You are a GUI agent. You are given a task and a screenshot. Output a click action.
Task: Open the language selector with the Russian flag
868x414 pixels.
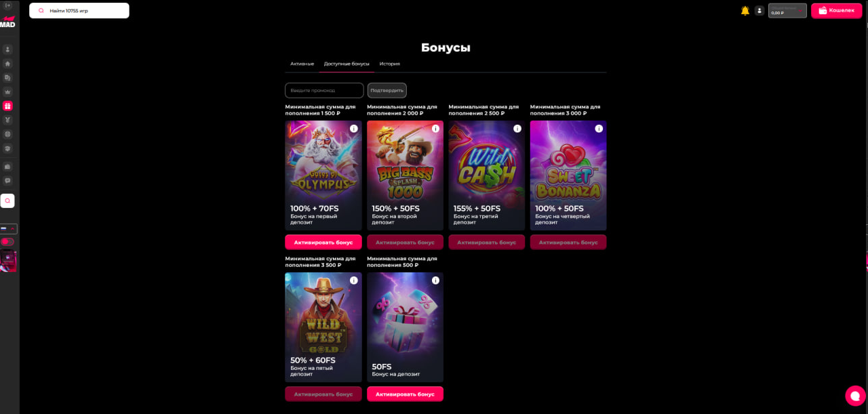[8, 229]
